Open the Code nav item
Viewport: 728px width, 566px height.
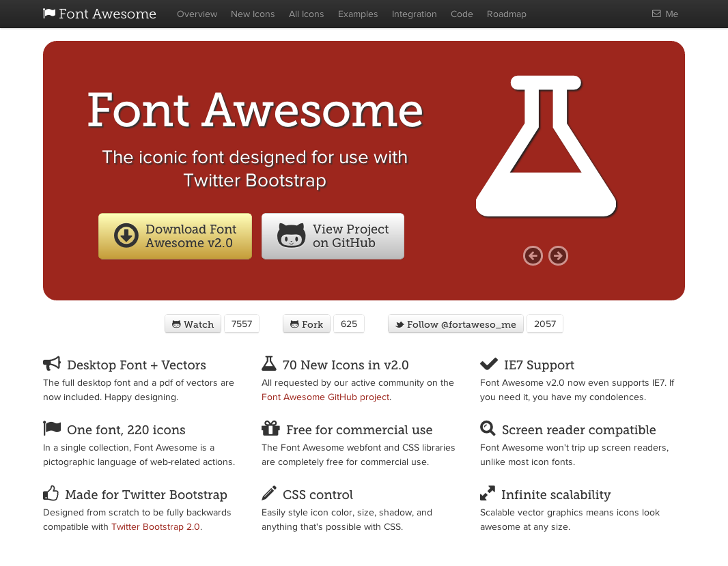[x=462, y=14]
